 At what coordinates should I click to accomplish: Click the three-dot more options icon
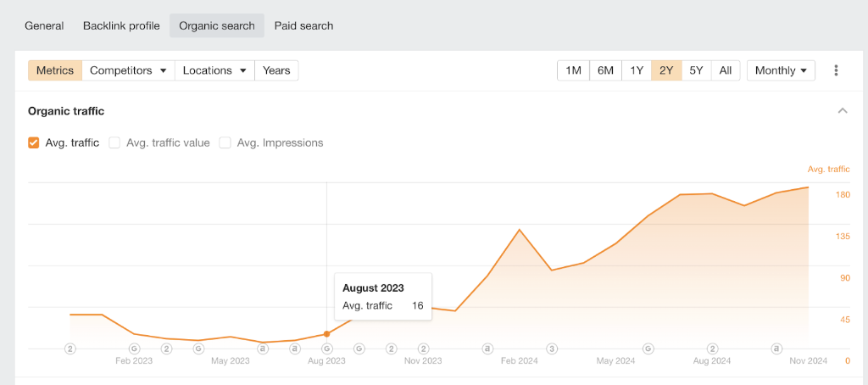pyautogui.click(x=836, y=70)
